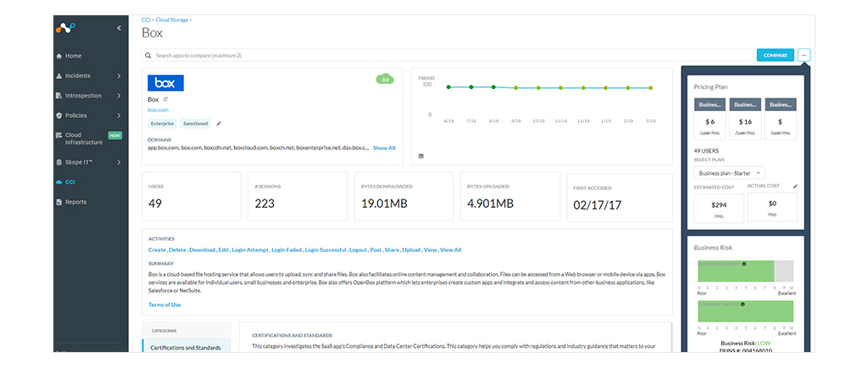The width and height of the screenshot is (868, 375).
Task: Click the Company Profile green bar
Action: 746,311
